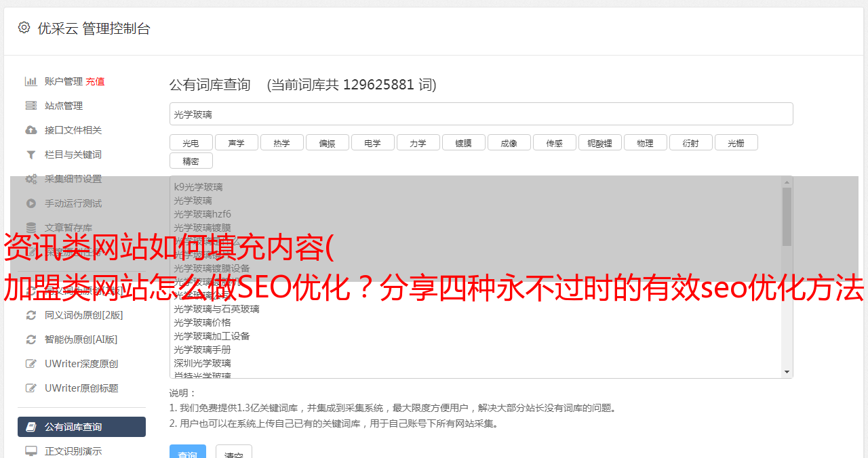Focus the 光学玻璃 search input field
Screen dimensions: 868x458
point(481,114)
